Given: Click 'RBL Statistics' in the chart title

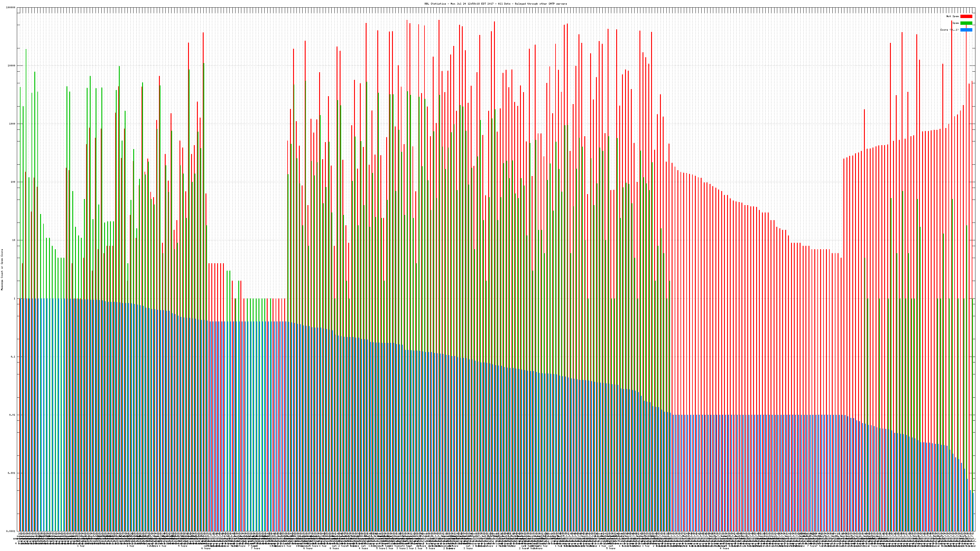Looking at the screenshot, I should [435, 4].
